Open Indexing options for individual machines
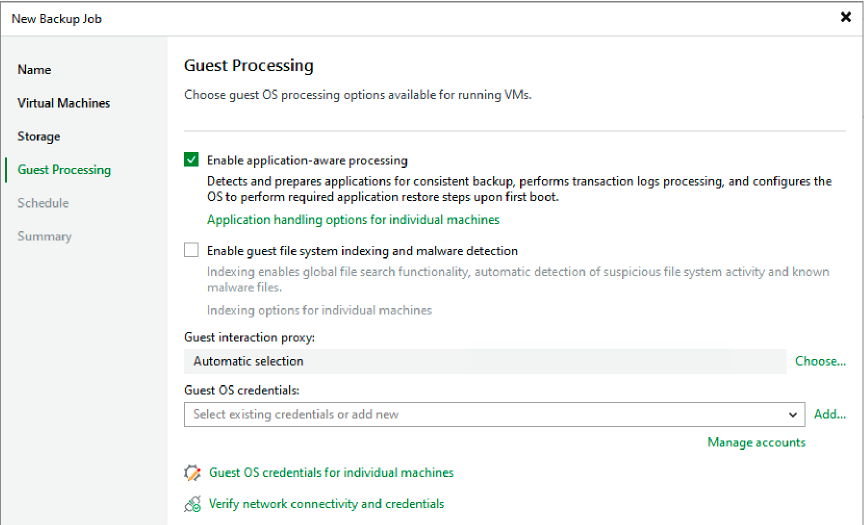Screen dimensions: 865x525 coord(319,310)
